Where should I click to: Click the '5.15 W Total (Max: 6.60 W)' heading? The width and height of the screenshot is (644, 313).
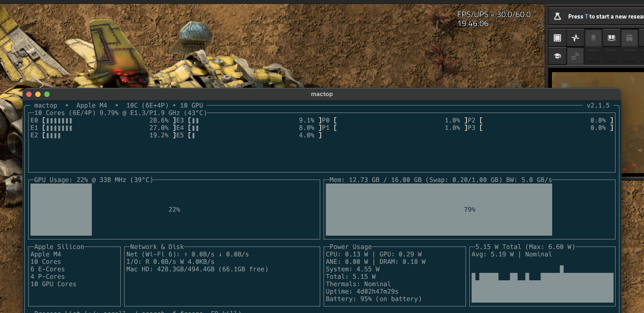pyautogui.click(x=525, y=247)
